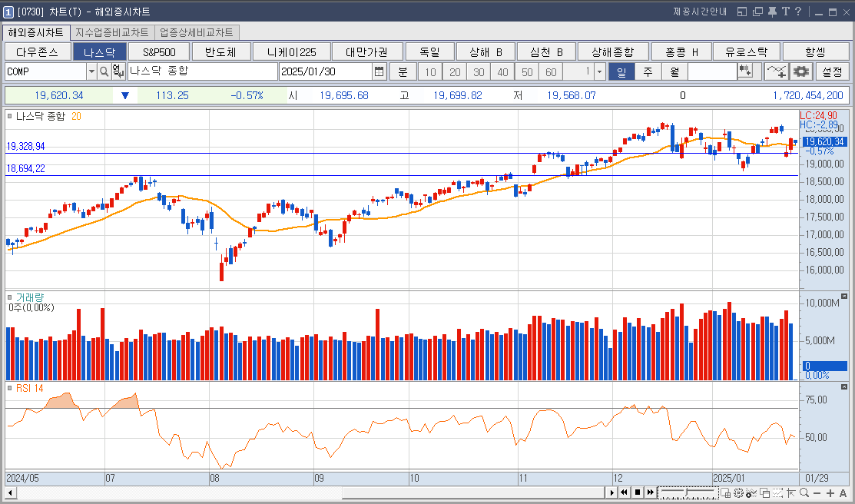Click the bottom overlapping windows icon
The image size is (855, 504).
764,493
